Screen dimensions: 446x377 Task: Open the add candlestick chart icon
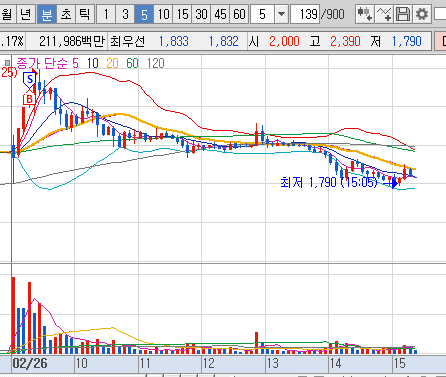[x=364, y=14]
